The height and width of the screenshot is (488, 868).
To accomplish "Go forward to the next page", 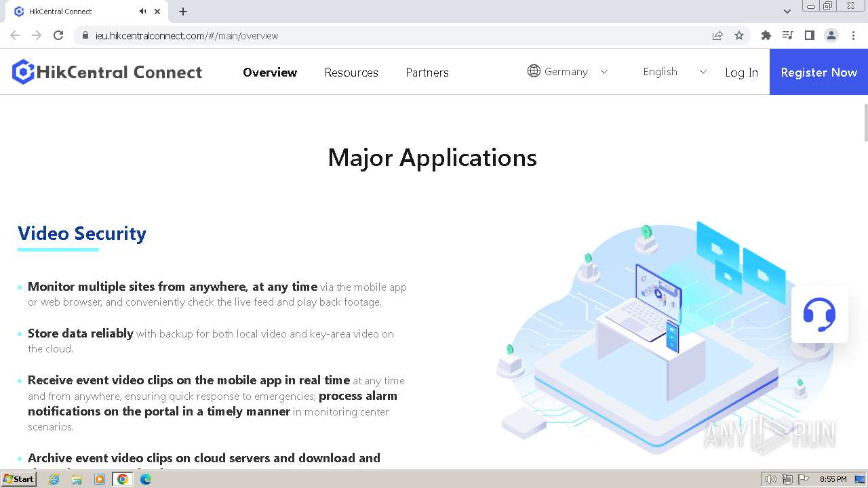I will pos(37,35).
